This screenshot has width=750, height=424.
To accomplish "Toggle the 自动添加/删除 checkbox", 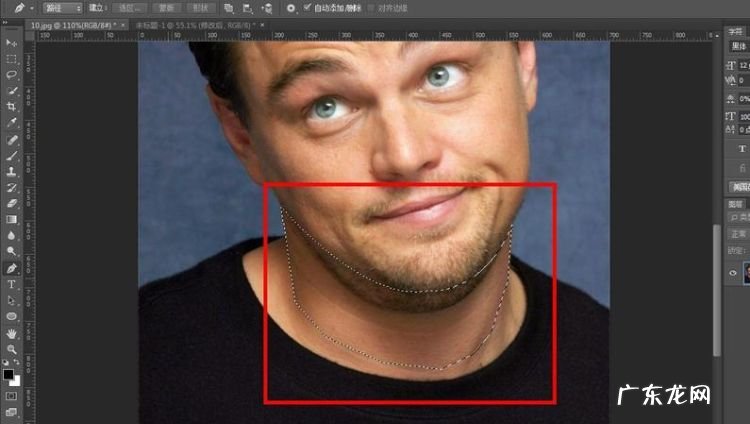I will [x=305, y=7].
